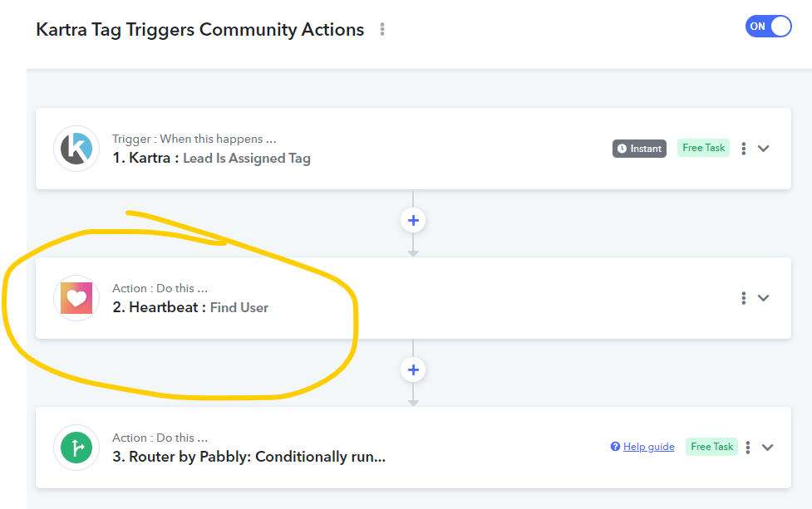Click the Instant badge on the trigger

[640, 149]
